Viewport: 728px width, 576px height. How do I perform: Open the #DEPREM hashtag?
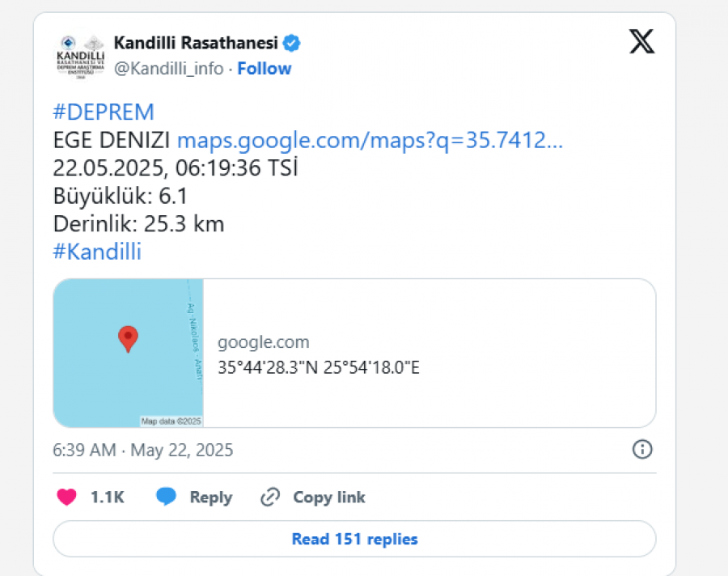click(x=103, y=112)
